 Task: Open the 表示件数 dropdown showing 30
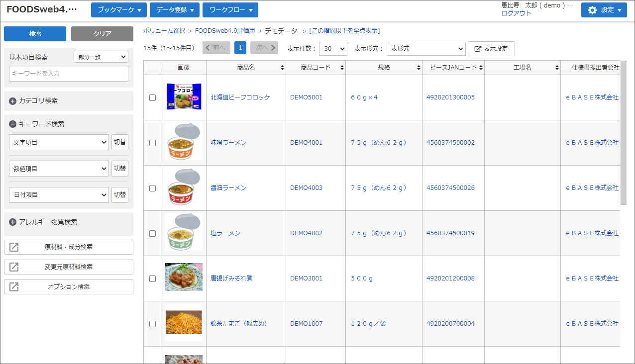point(333,49)
